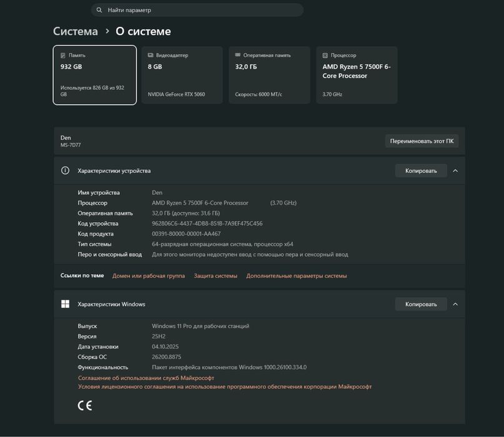Click the info icon beside "Характеристики устройства"
This screenshot has height=437, width=504.
tap(65, 170)
